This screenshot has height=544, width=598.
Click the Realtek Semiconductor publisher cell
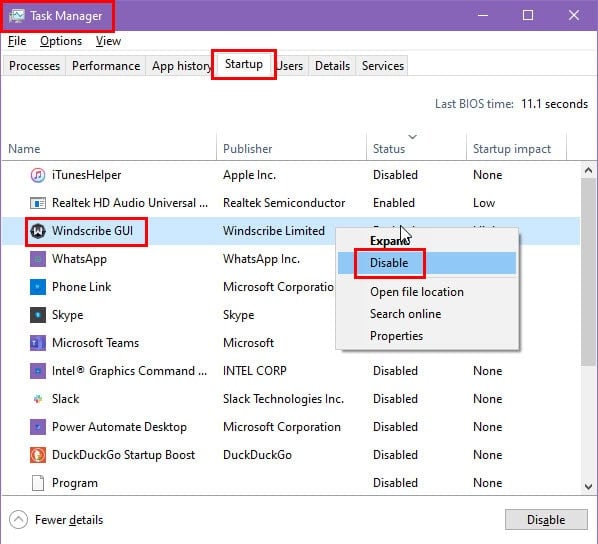coord(284,203)
